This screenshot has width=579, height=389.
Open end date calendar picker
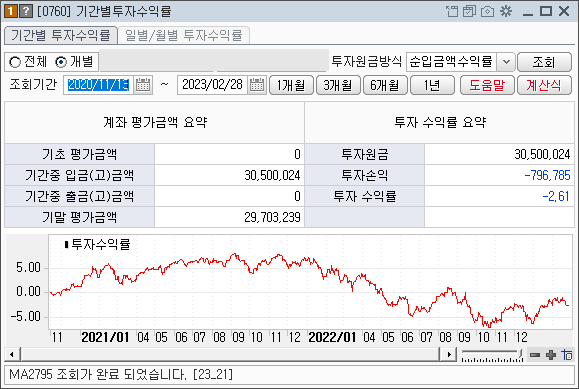click(x=257, y=85)
